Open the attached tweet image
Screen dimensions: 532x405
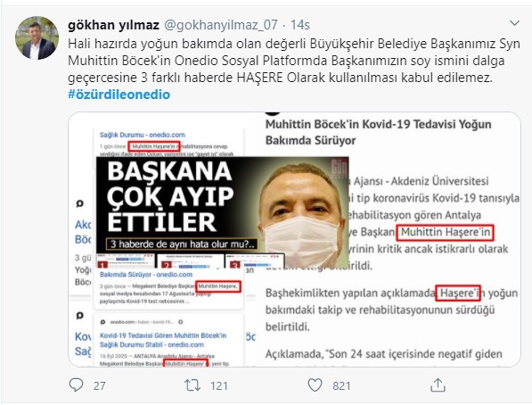coord(294,239)
